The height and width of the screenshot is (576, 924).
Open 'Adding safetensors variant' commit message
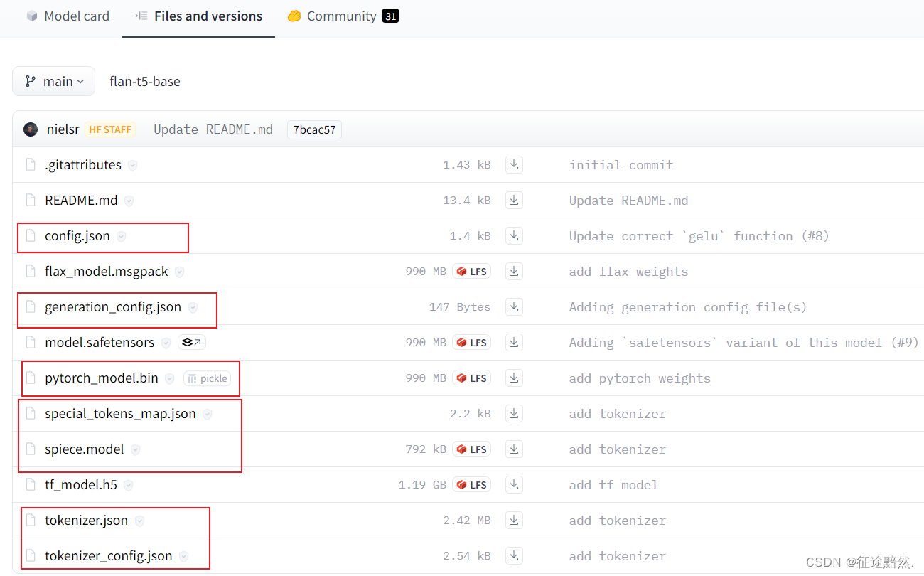(x=744, y=343)
